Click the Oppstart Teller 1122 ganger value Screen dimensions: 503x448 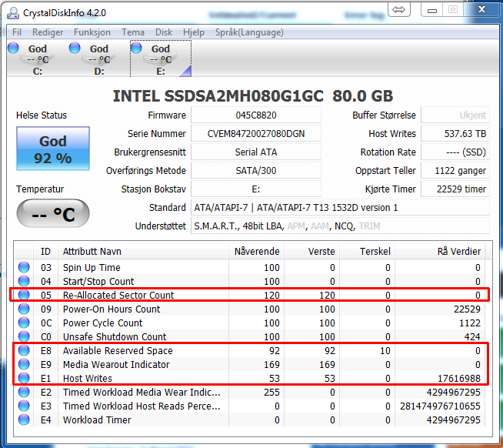pyautogui.click(x=455, y=171)
